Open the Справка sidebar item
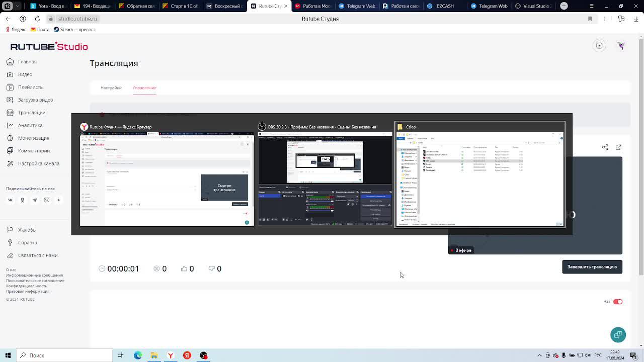Screen dimensions: 644x362 click(x=22, y=243)
